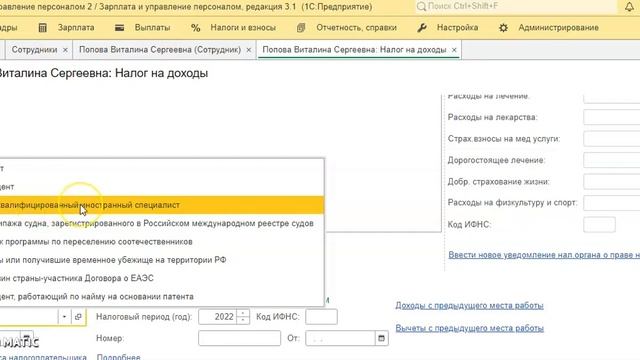Choose временное убежище на территории РФ option
Screen dimensions: 640x360
click(x=162, y=260)
